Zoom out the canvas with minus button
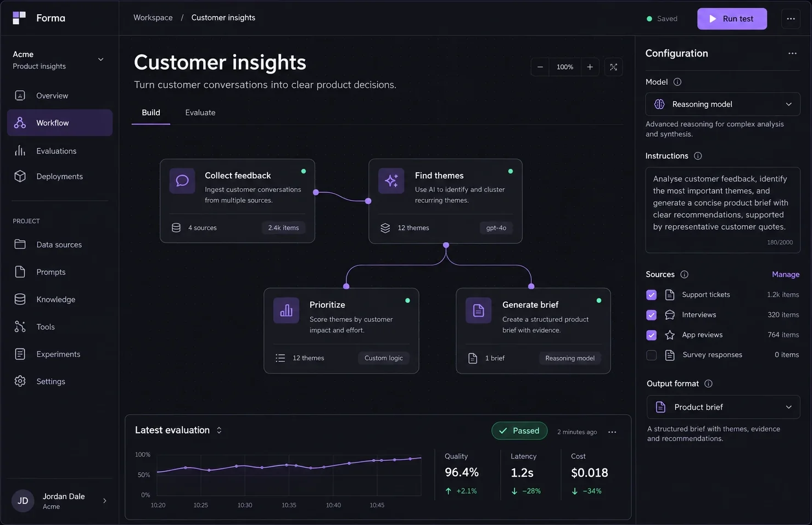 540,67
